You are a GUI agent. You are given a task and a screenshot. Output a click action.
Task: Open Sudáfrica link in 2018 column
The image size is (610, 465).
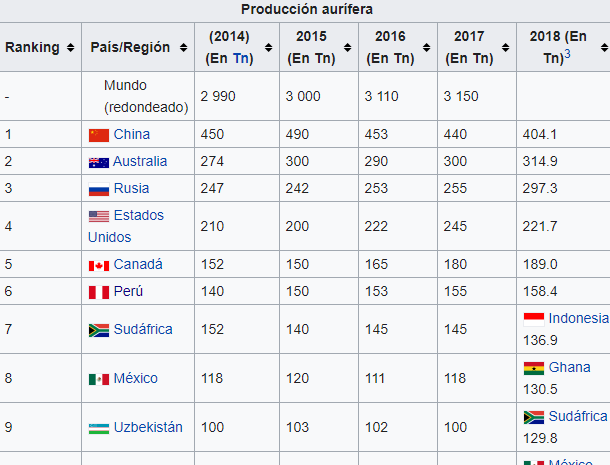(x=578, y=417)
